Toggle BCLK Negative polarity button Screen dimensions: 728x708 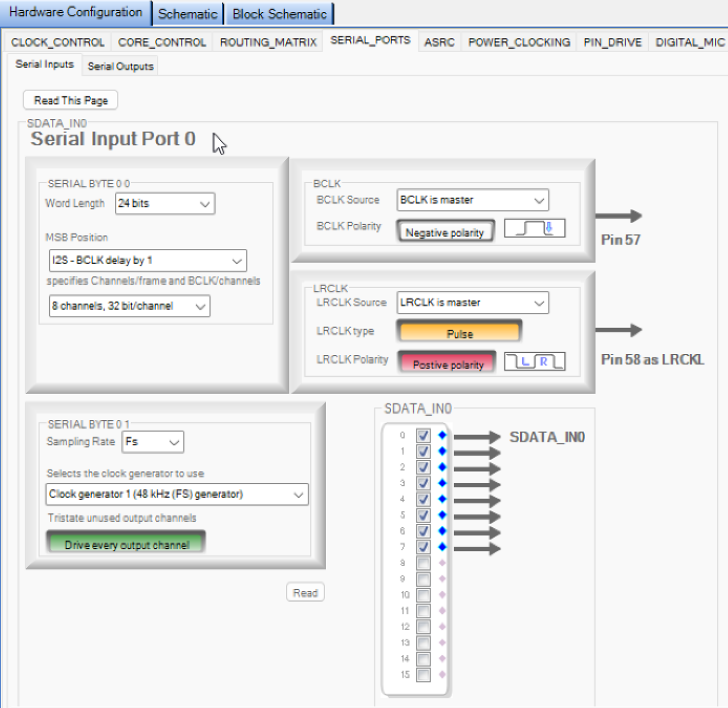pos(445,231)
